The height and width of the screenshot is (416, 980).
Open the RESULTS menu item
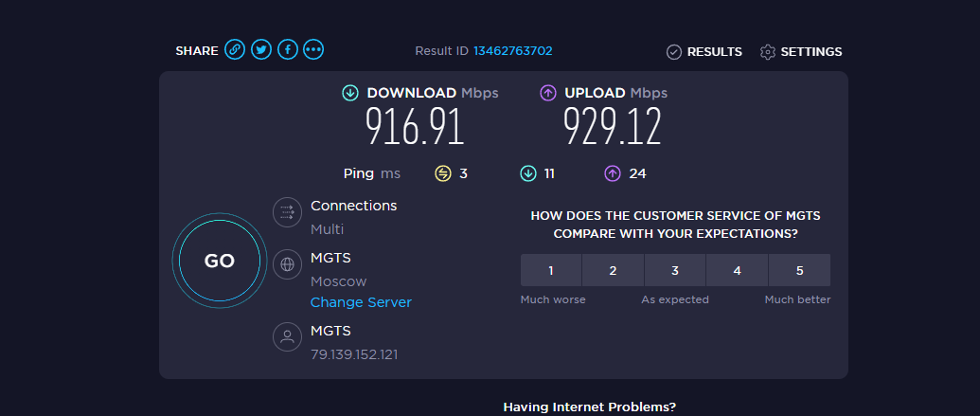(x=714, y=52)
